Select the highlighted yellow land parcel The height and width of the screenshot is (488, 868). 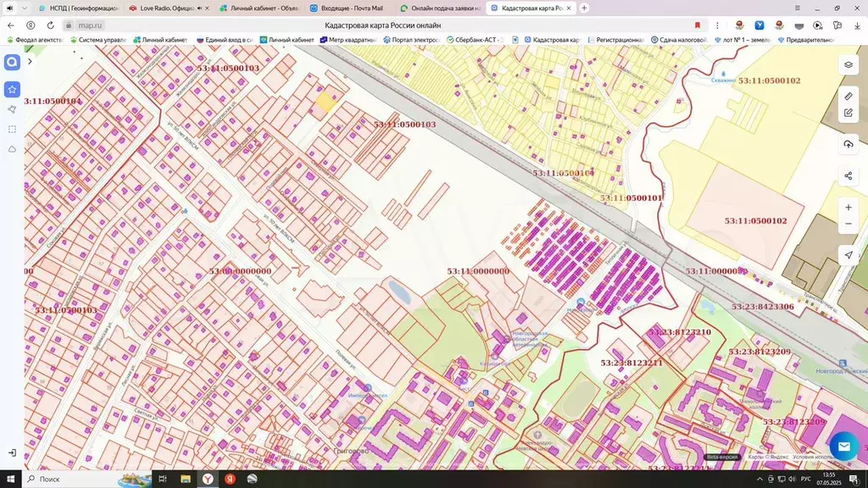point(325,102)
